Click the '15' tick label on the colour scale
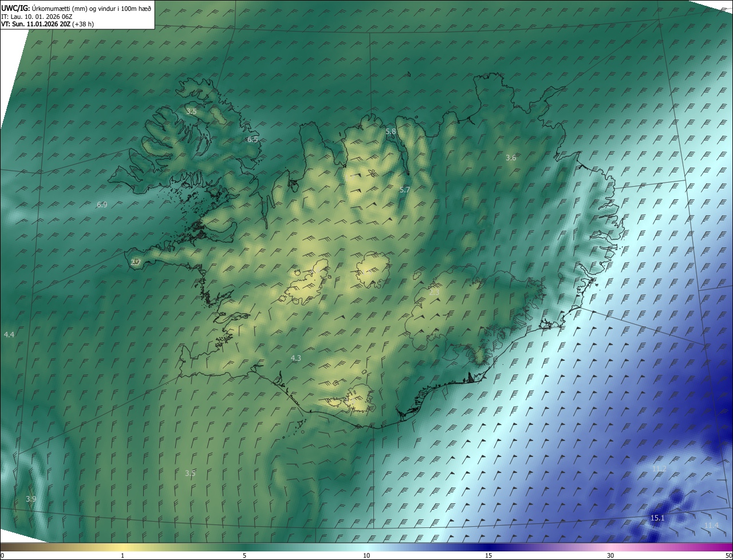 pyautogui.click(x=488, y=555)
